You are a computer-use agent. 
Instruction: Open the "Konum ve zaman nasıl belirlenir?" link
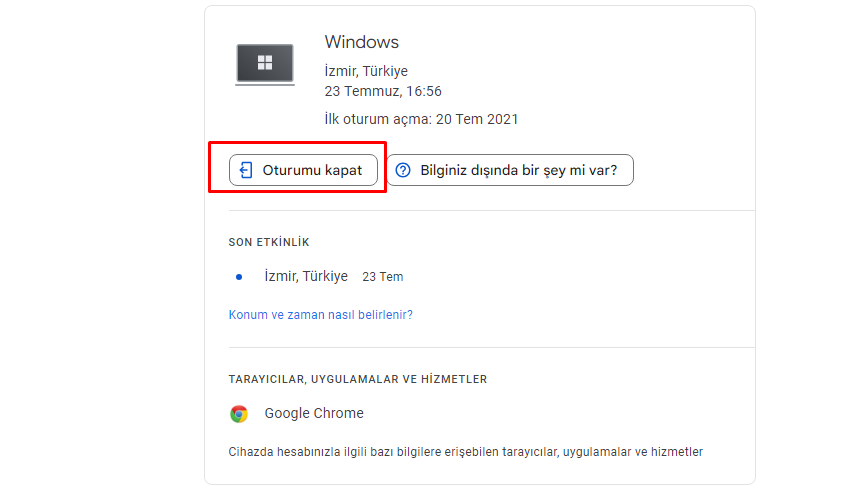tap(320, 314)
